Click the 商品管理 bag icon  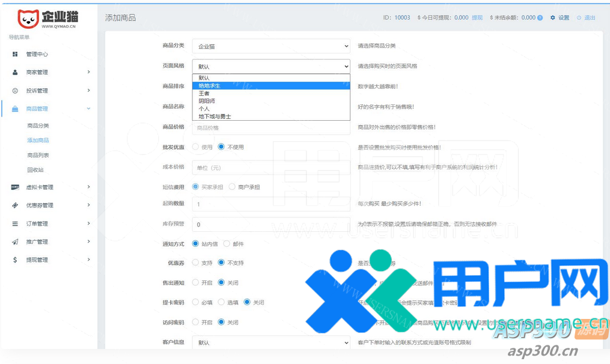point(15,109)
